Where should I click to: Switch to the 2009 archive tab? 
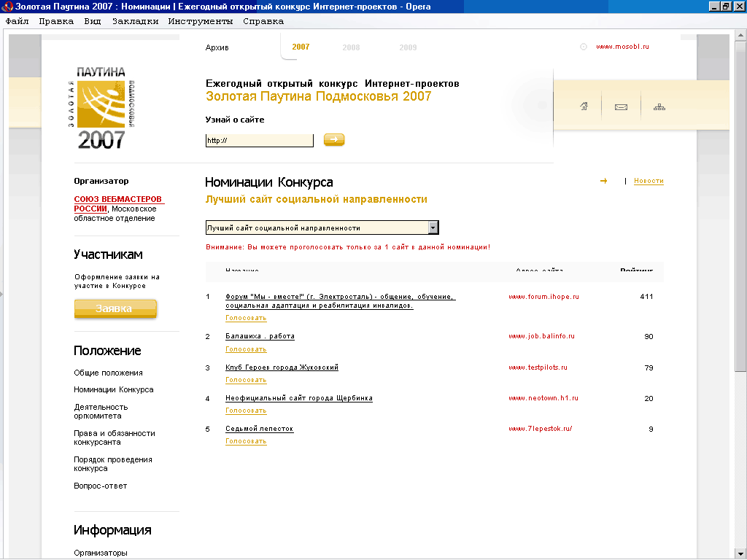(x=408, y=47)
